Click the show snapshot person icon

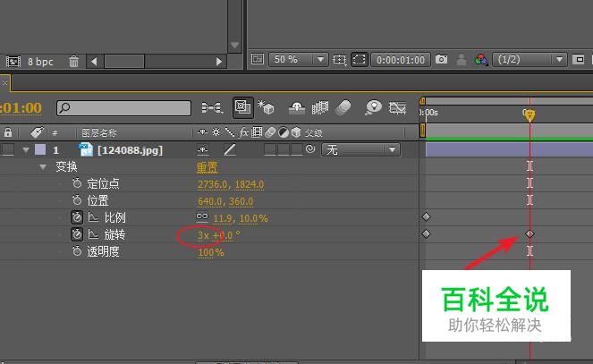coord(461,59)
